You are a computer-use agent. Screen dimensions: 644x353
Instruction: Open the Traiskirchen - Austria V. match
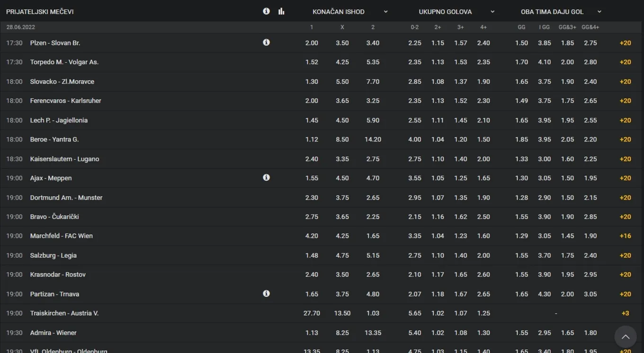click(64, 313)
